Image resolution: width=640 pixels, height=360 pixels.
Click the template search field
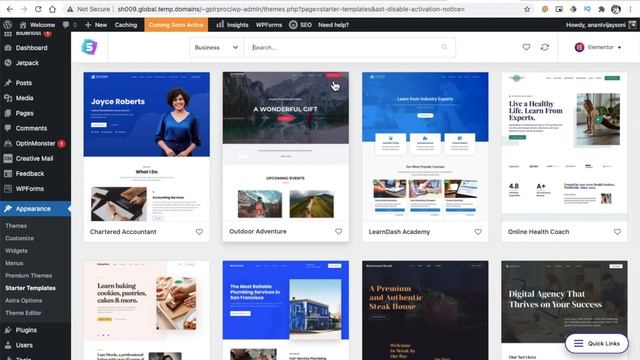click(349, 47)
